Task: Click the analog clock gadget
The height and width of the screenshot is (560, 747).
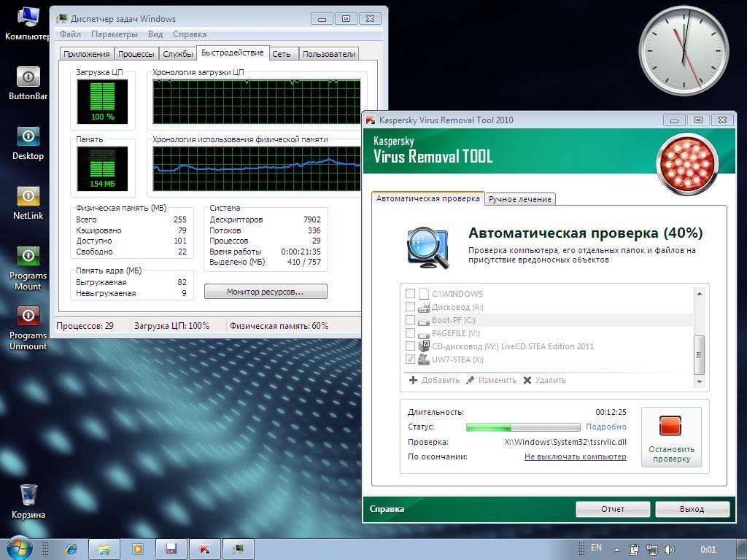Action: [x=684, y=50]
